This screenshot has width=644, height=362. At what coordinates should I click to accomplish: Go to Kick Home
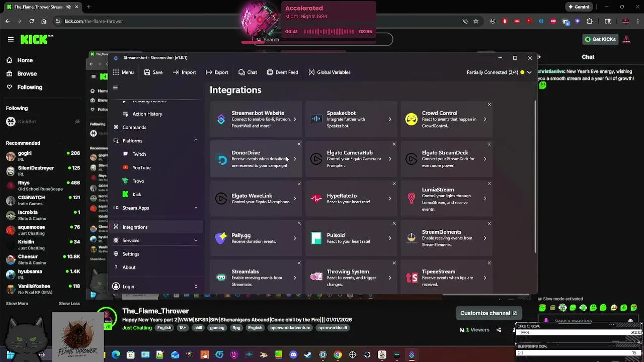click(20, 60)
